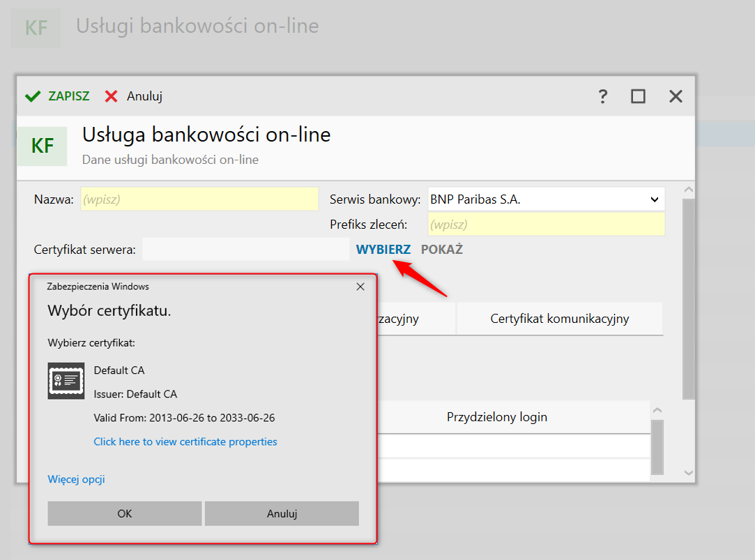Screen dimensions: 755x560
Task: Click the Prefiks zleceń input field
Action: 546,225
